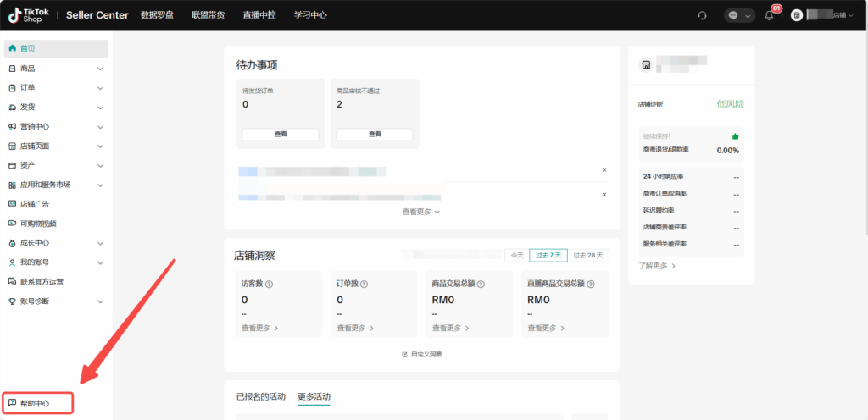The width and height of the screenshot is (868, 420).
Task: Dismiss the first notice with its close X
Action: (604, 169)
